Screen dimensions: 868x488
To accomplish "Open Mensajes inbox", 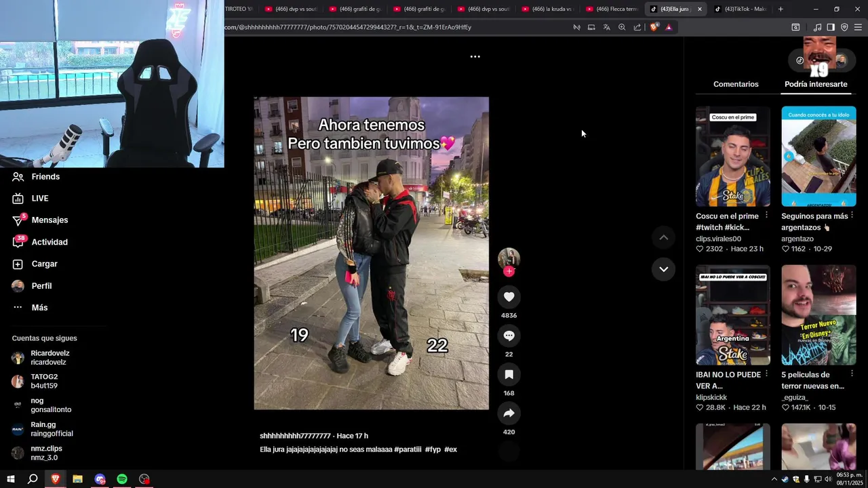I will tap(40, 220).
